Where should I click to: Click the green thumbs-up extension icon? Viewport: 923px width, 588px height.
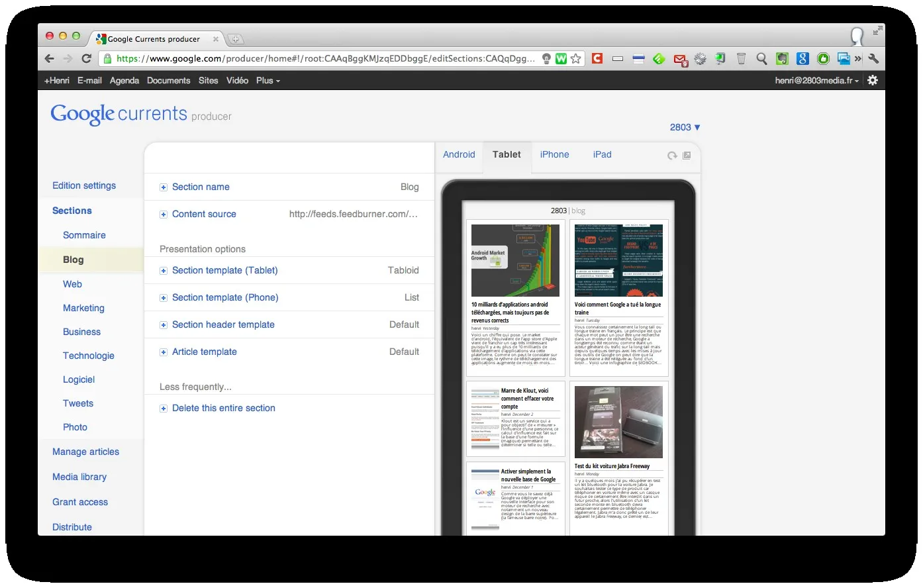(823, 59)
